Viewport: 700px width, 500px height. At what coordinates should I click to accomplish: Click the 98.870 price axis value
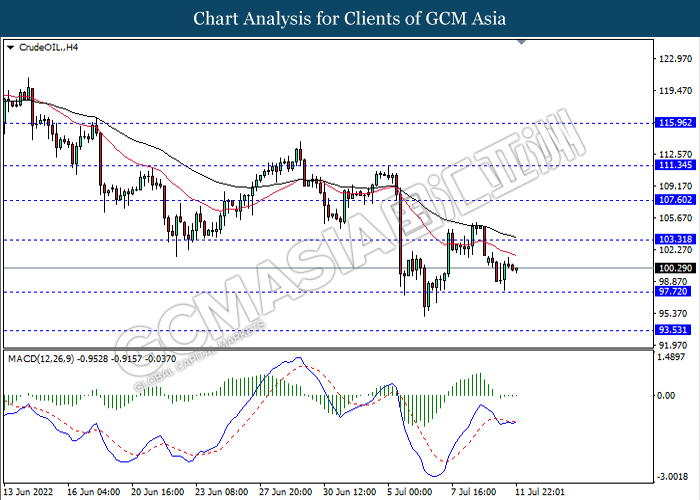(673, 282)
